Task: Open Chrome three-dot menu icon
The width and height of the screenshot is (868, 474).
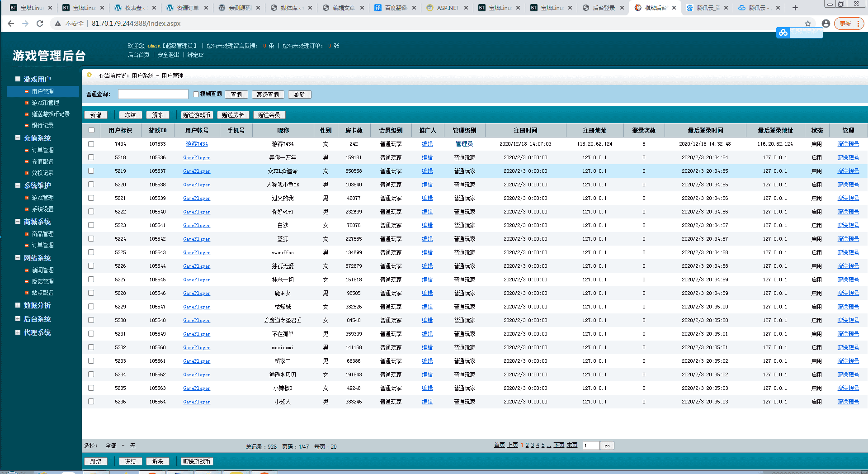Action: point(858,24)
